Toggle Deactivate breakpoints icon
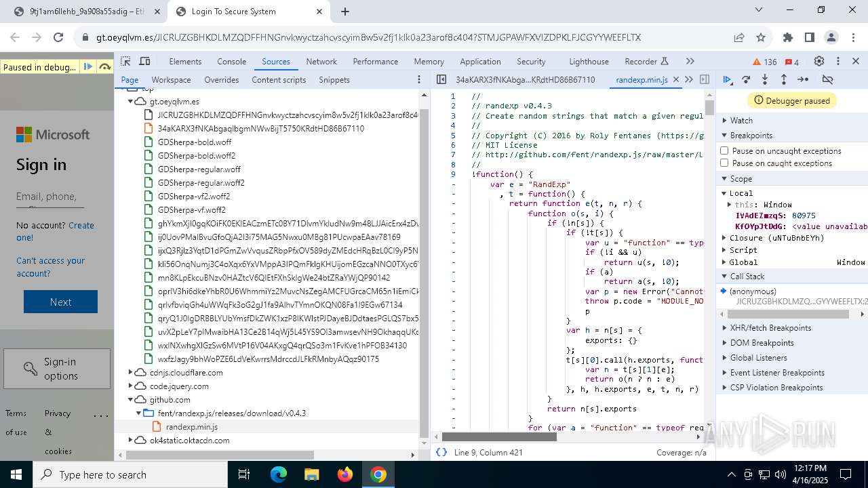Image resolution: width=868 pixels, height=488 pixels. click(x=827, y=79)
